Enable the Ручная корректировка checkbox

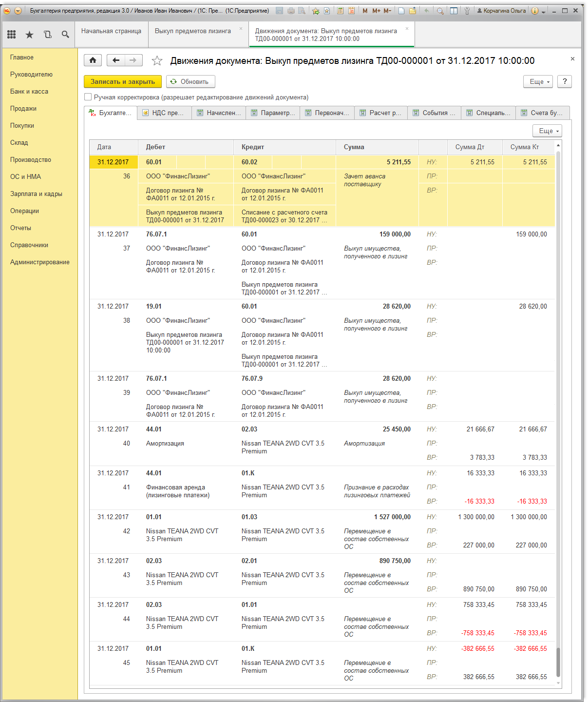[88, 97]
